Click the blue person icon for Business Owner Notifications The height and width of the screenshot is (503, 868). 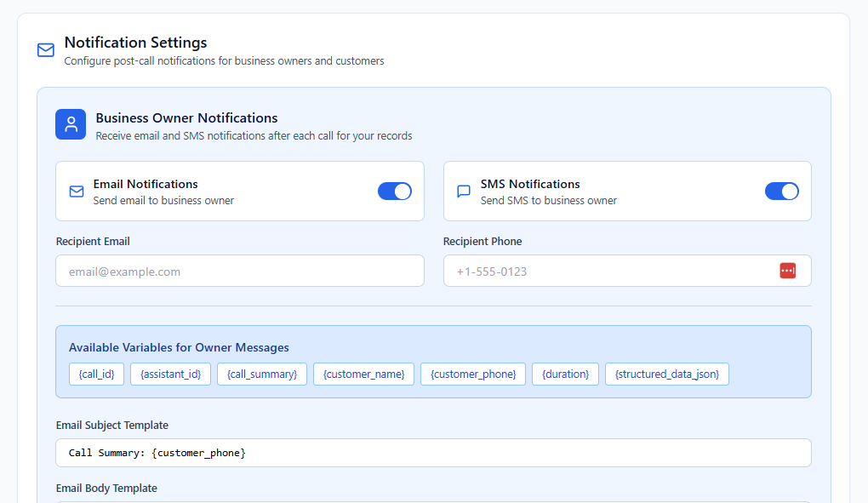click(x=71, y=124)
